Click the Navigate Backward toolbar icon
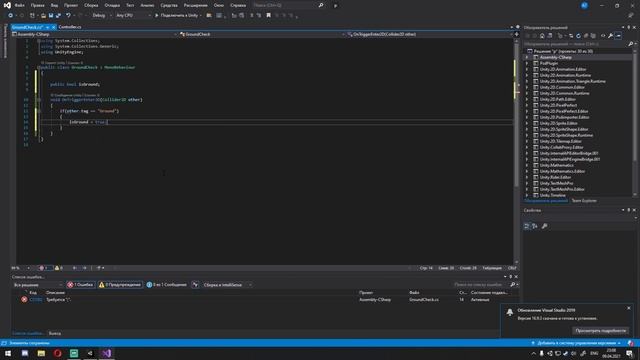The width and height of the screenshot is (640, 360). coord(11,16)
